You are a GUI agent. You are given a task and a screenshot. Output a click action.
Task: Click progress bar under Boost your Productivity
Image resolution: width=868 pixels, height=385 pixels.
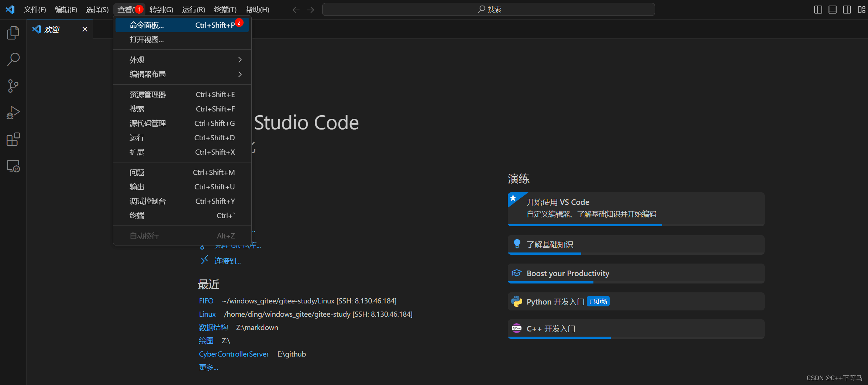[636, 282]
